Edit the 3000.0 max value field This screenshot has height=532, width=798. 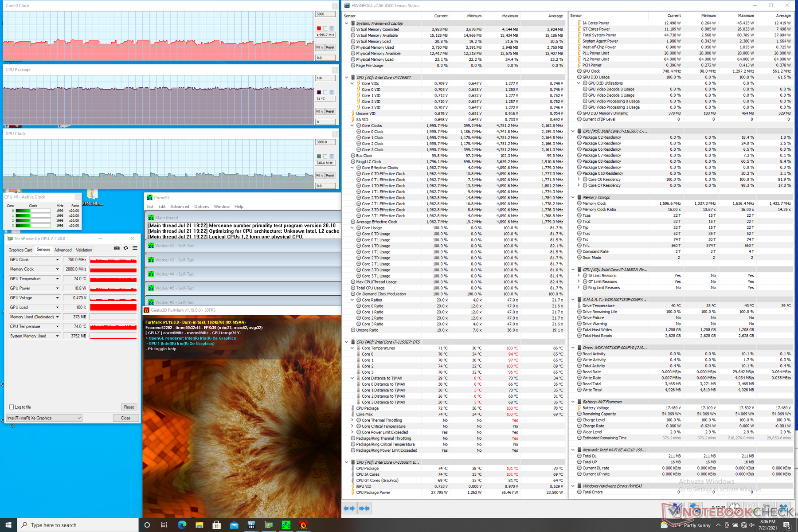click(x=325, y=142)
